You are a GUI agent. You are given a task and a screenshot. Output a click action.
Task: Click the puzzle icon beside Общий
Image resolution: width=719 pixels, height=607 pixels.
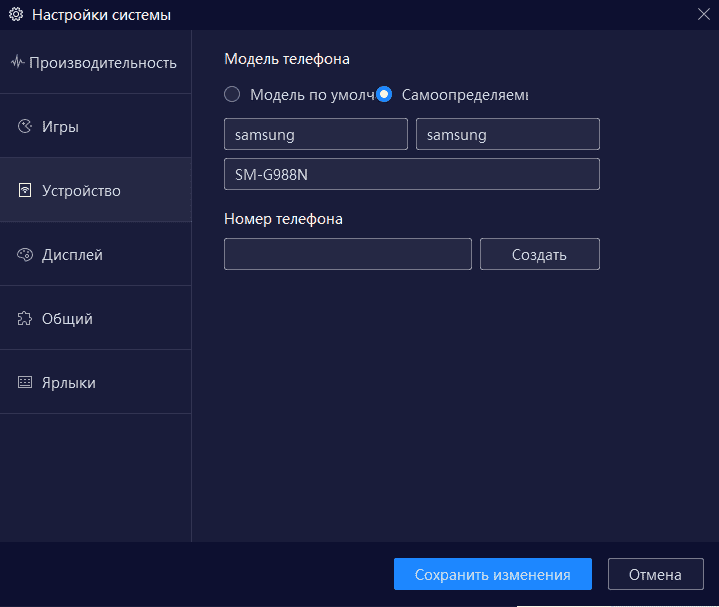(x=25, y=318)
